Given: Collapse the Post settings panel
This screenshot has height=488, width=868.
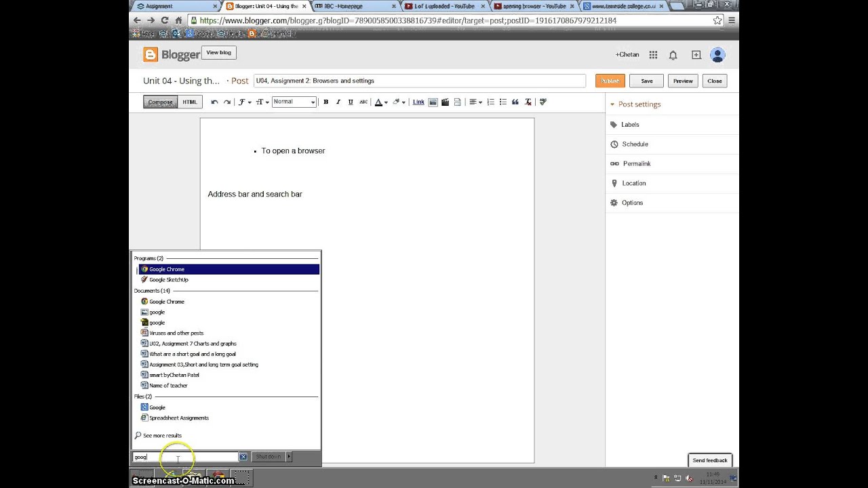Looking at the screenshot, I should [635, 104].
